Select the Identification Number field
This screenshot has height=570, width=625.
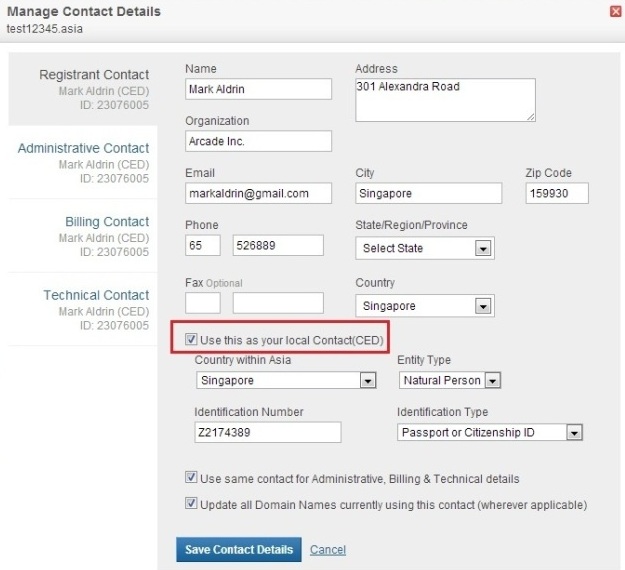[268, 432]
